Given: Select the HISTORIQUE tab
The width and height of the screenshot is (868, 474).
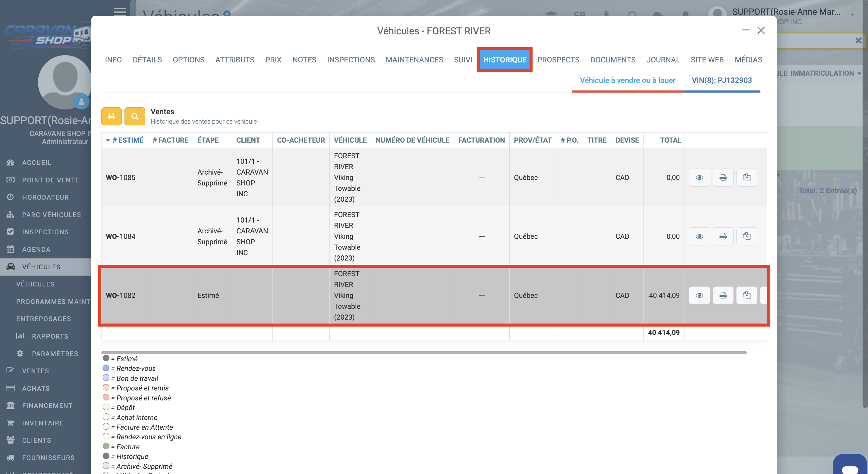Looking at the screenshot, I should [505, 60].
